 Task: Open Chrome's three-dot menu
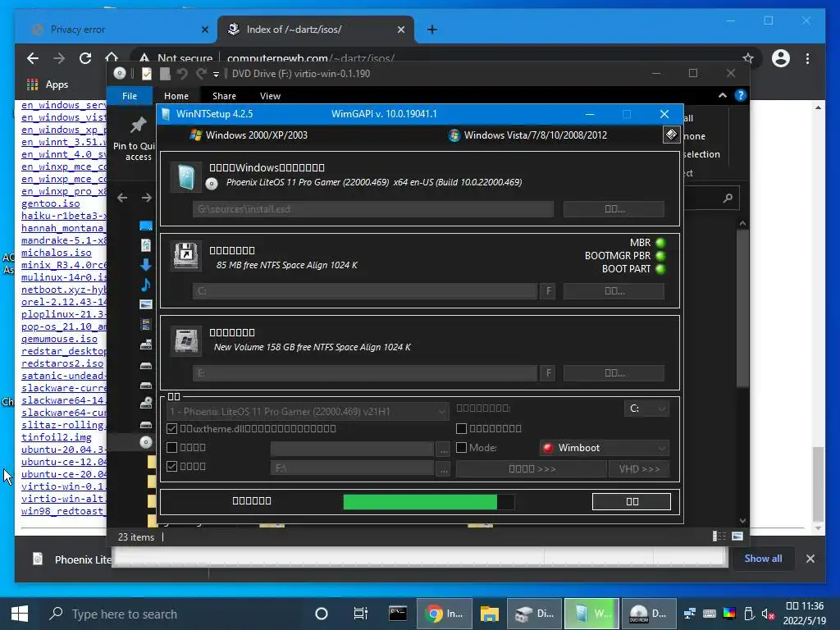point(807,58)
